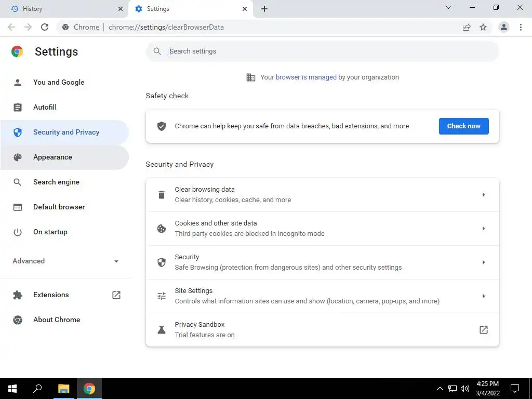
Task: Click the Chrome icon beside About Chrome
Action: coord(18,320)
